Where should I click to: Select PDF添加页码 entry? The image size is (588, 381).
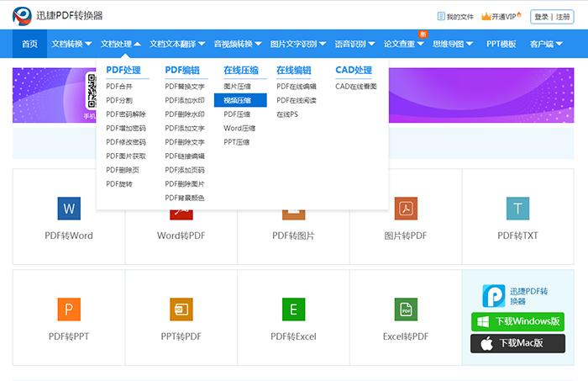coord(185,170)
